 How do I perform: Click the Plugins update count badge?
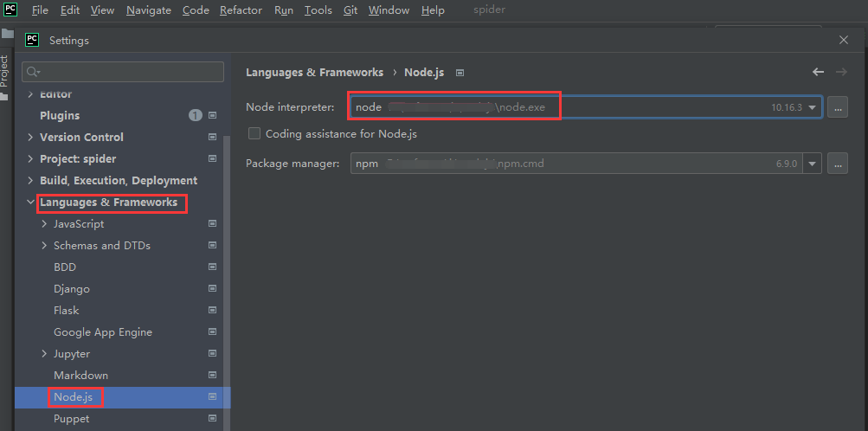[196, 116]
